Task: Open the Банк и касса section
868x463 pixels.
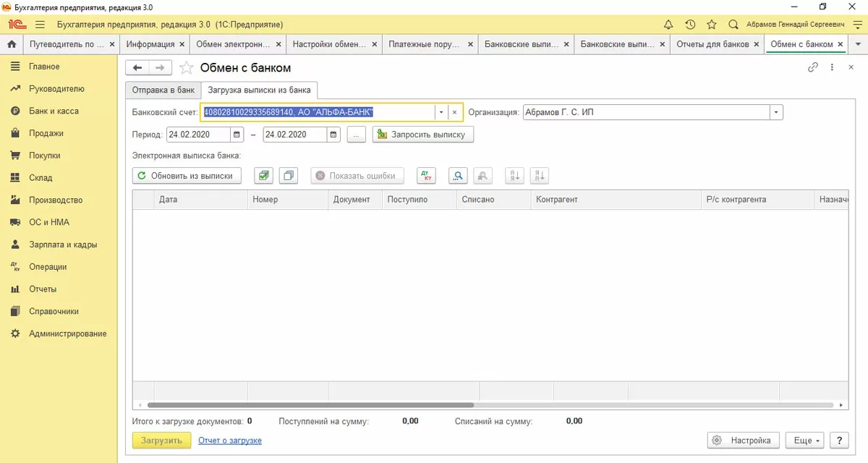Action: pos(59,111)
